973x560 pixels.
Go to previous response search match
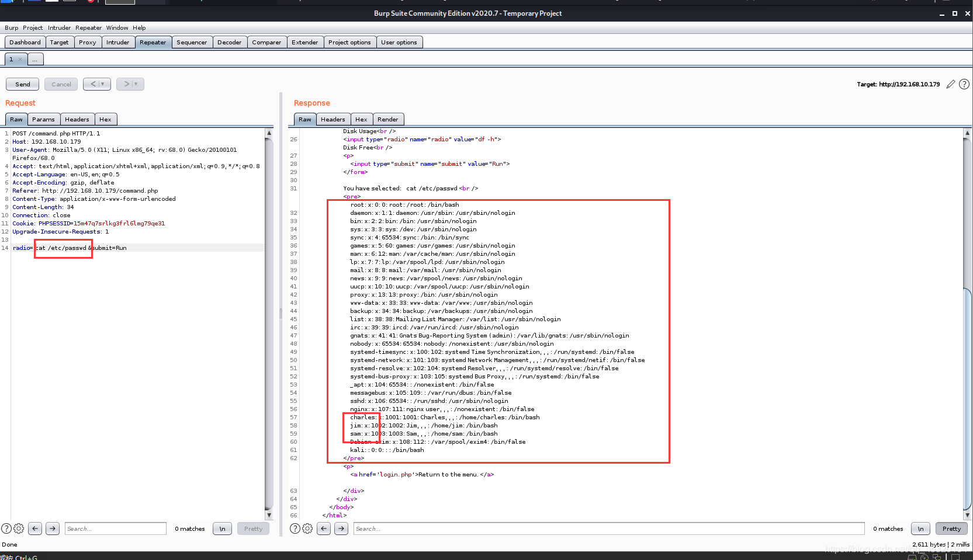pos(324,528)
